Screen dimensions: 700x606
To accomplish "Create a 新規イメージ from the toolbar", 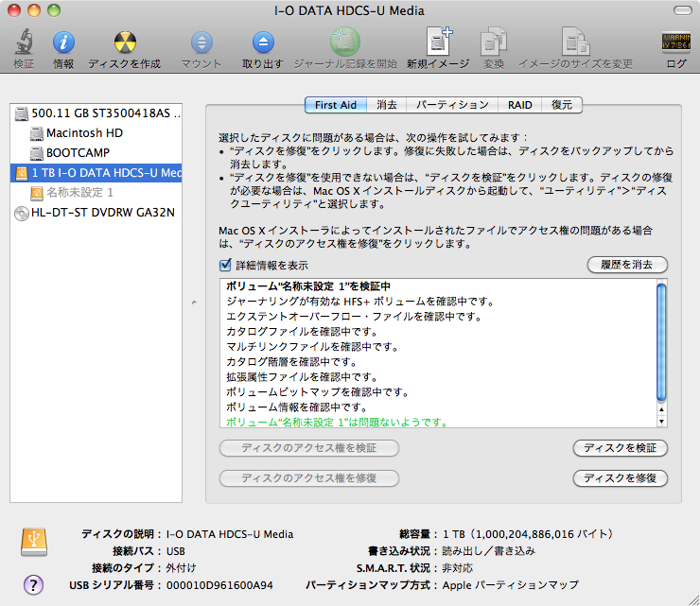I will pyautogui.click(x=438, y=43).
